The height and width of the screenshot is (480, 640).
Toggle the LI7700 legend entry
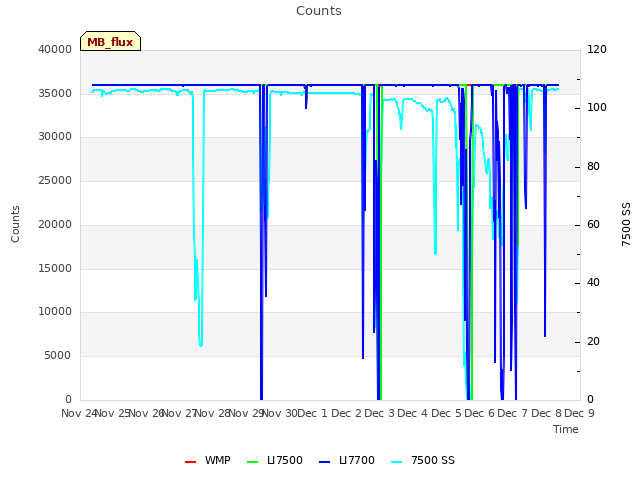pos(347,460)
